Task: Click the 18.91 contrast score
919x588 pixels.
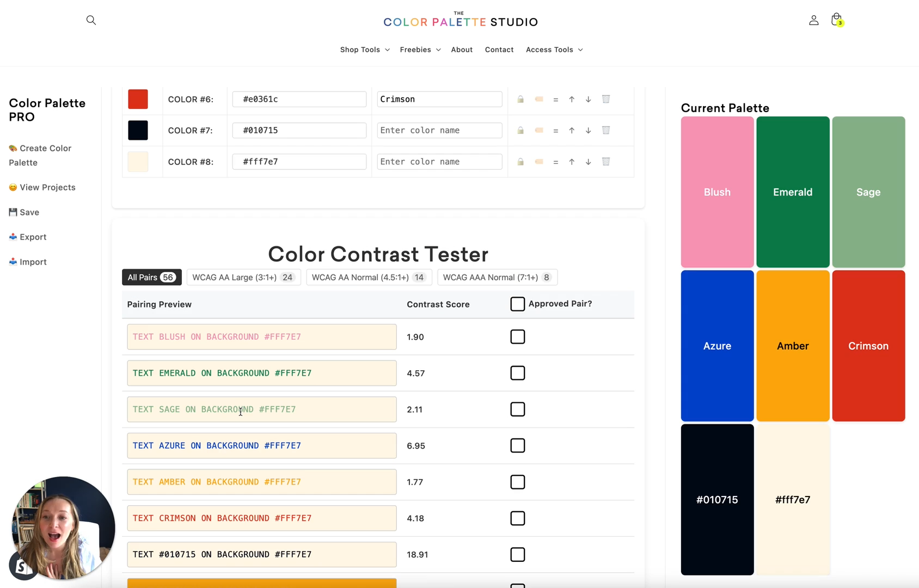Action: click(x=417, y=554)
